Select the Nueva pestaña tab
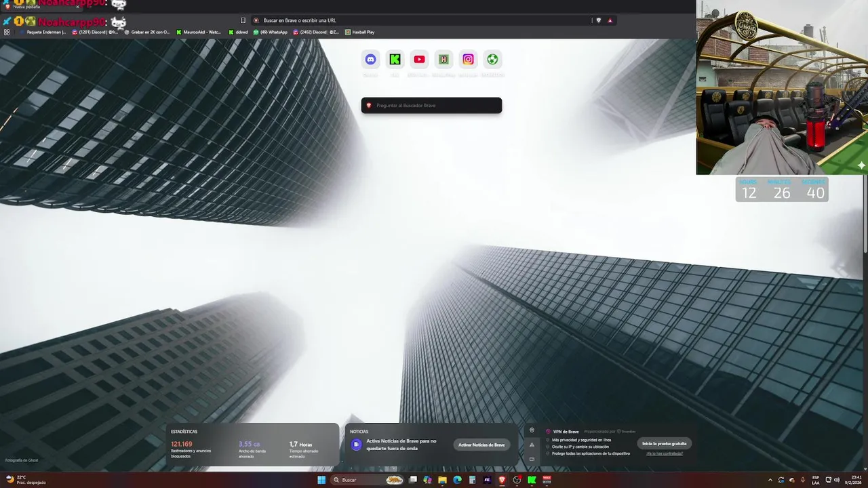 pos(41,6)
